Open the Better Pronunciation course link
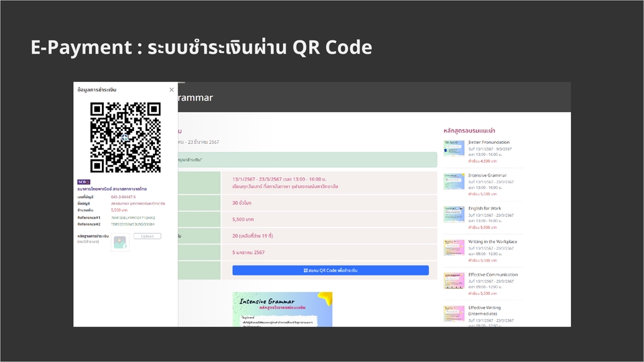 coord(489,142)
